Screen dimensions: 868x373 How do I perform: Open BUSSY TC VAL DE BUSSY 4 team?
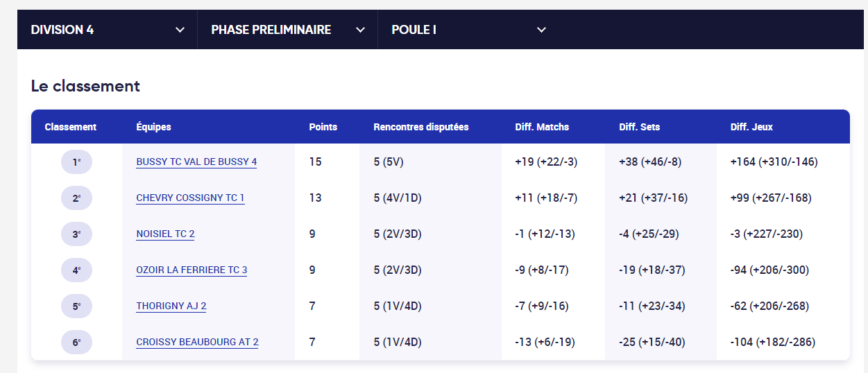[196, 162]
